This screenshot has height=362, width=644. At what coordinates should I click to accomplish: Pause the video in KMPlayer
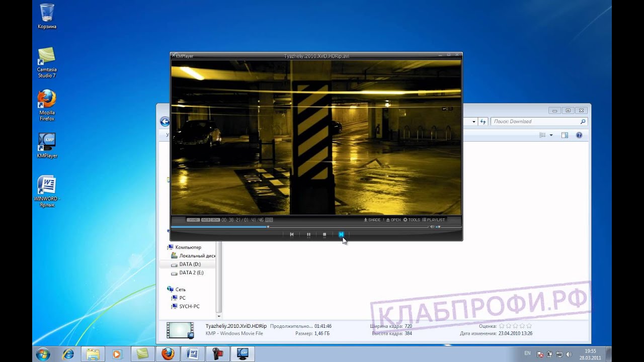(x=308, y=234)
